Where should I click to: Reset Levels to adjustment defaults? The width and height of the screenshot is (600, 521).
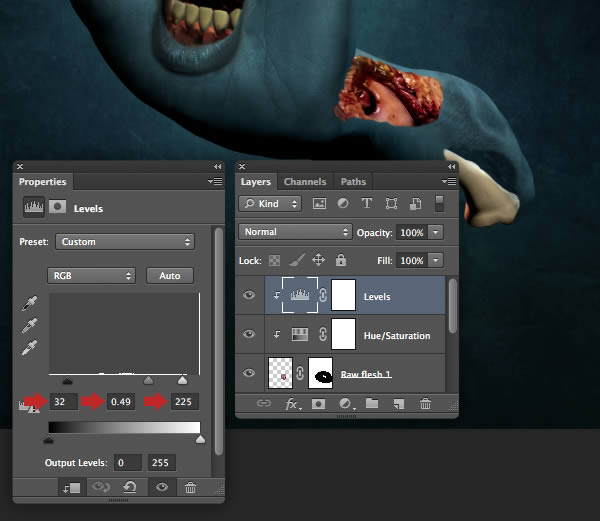(x=130, y=487)
